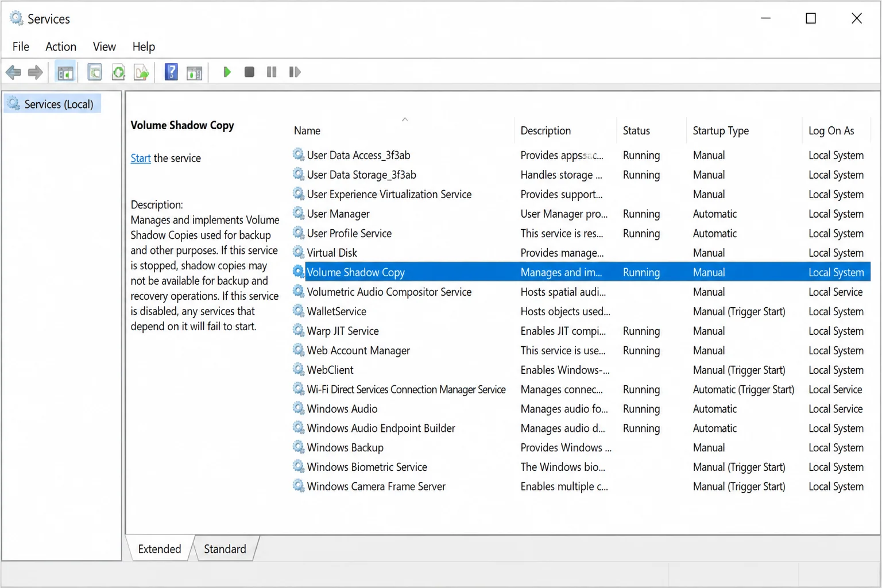
Task: Select the User Data Storage_3f3ab service
Action: pyautogui.click(x=581, y=175)
